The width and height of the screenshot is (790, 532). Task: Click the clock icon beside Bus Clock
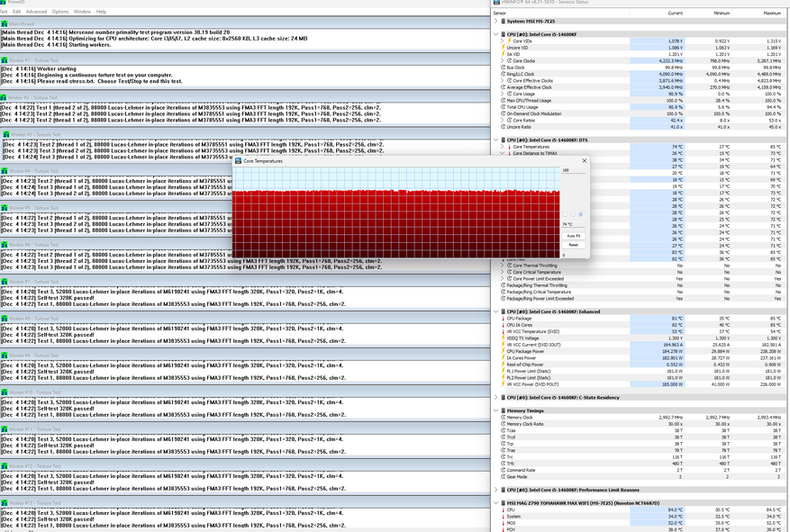pyautogui.click(x=503, y=67)
